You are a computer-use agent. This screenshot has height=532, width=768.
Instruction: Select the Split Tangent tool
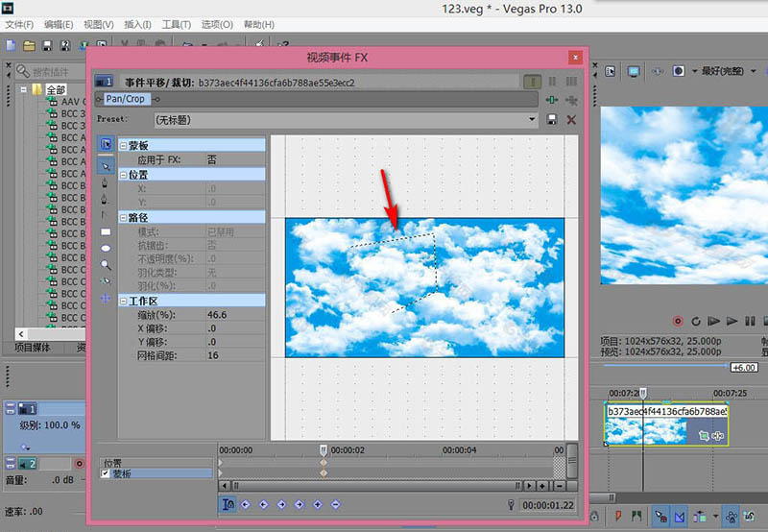105,215
